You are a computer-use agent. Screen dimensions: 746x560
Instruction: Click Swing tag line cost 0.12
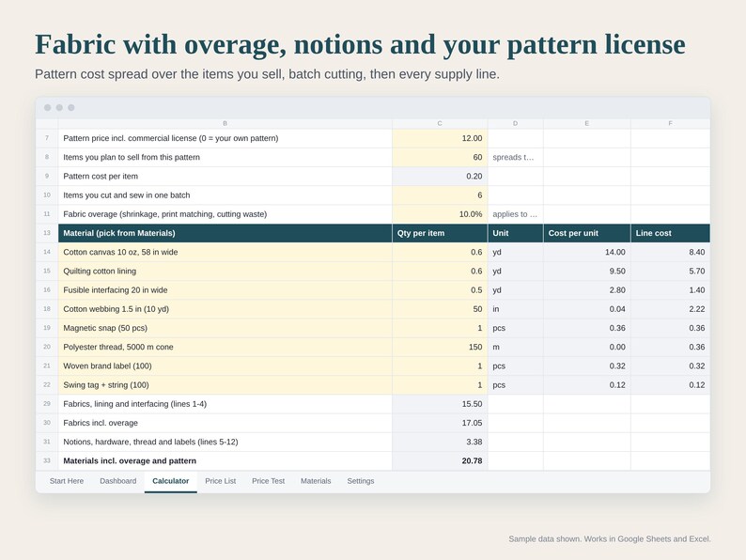click(670, 385)
